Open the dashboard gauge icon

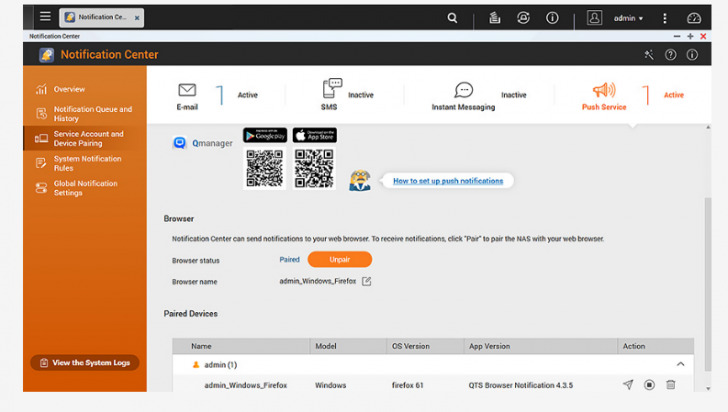694,18
